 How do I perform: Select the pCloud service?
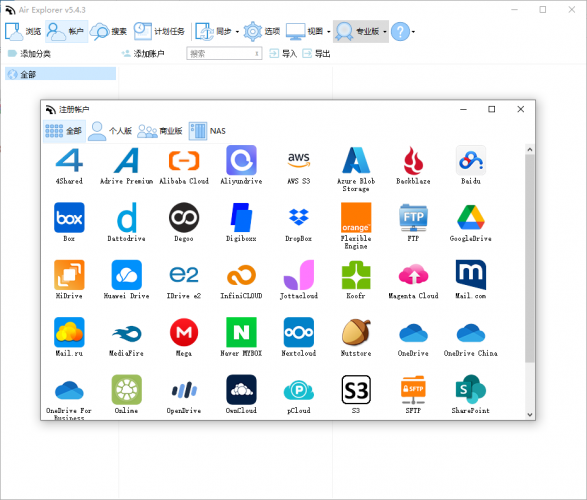(x=299, y=390)
